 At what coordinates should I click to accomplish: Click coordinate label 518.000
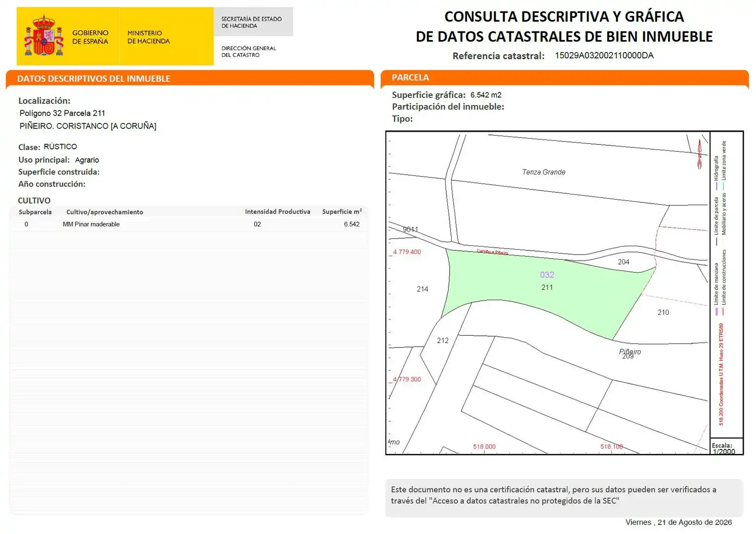484,447
